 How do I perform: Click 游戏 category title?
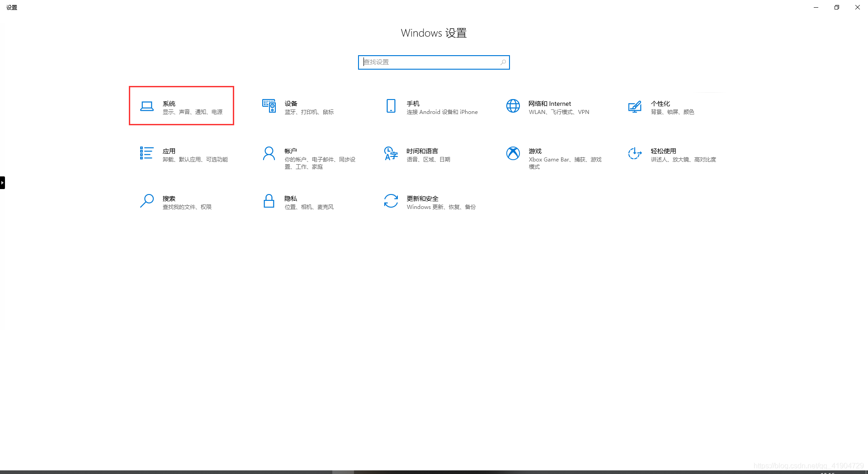535,151
